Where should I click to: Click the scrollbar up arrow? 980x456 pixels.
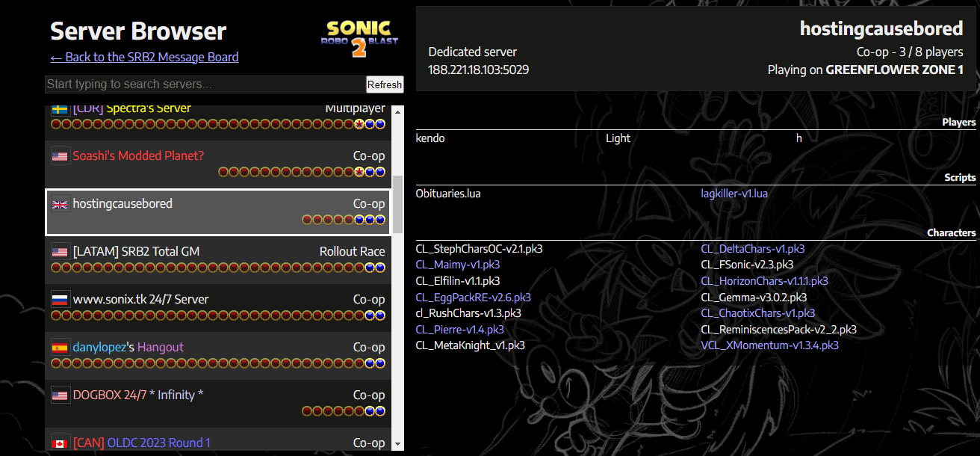pos(397,111)
